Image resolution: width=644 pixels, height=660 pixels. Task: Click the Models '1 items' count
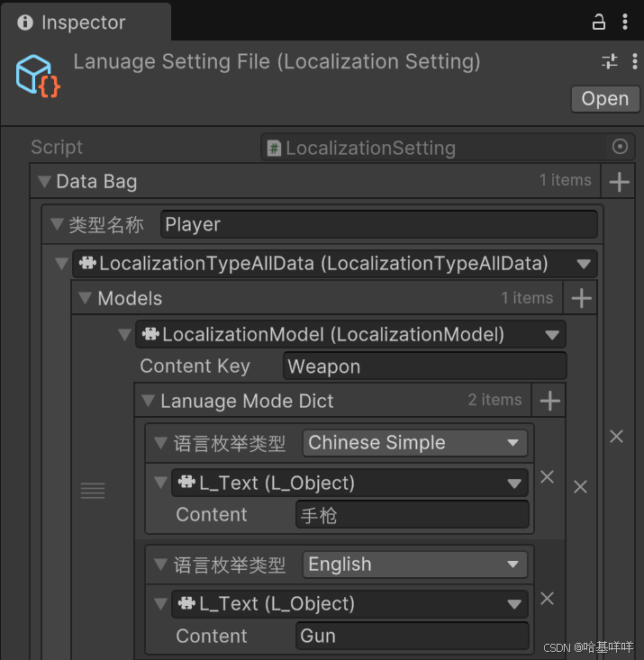527,298
